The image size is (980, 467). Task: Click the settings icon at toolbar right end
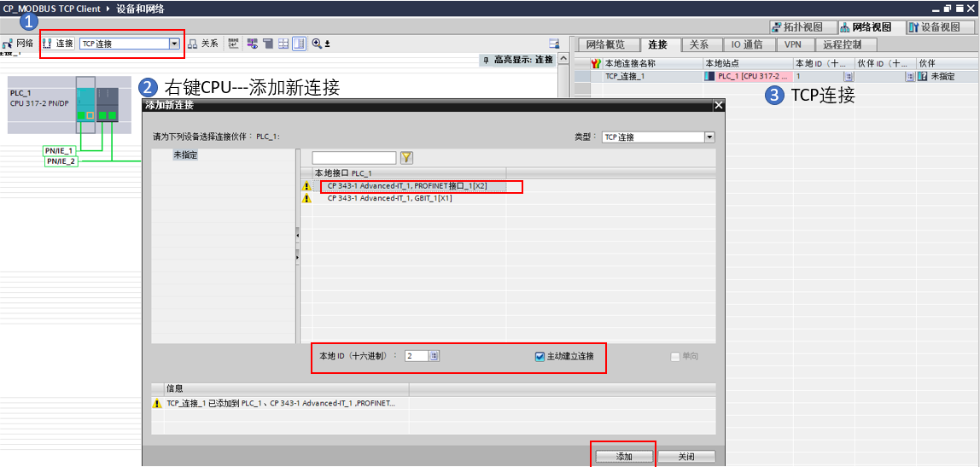click(553, 44)
